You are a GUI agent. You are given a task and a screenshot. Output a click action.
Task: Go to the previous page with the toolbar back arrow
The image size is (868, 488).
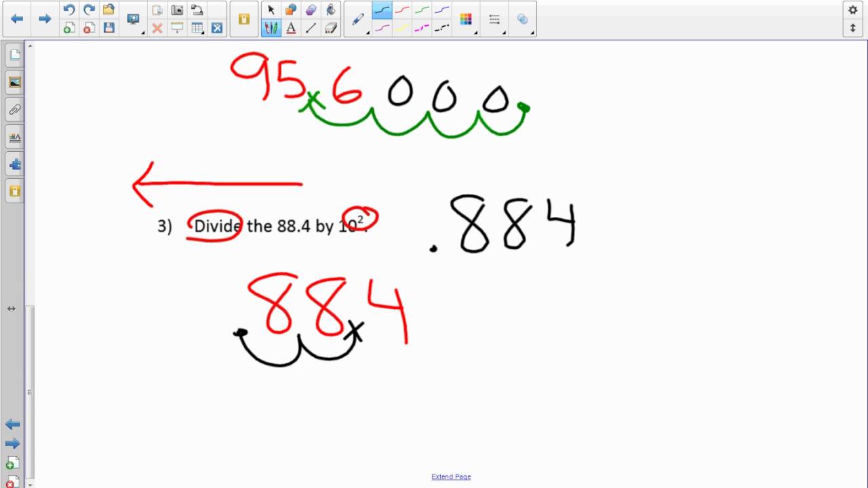[x=17, y=19]
